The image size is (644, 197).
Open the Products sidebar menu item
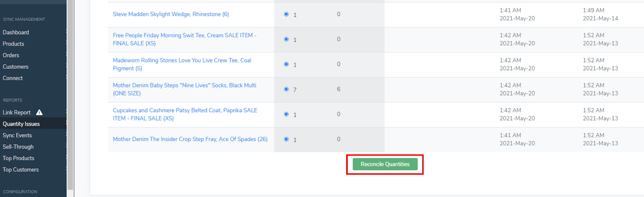[14, 44]
